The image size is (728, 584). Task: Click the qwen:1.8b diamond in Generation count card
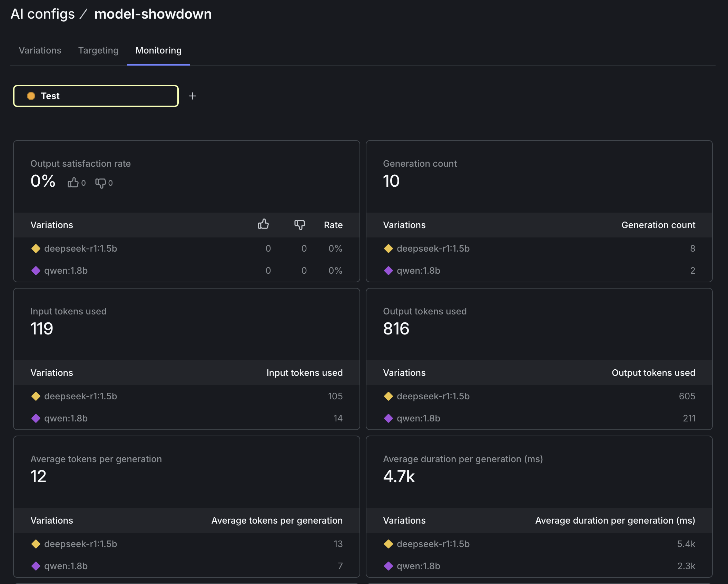tap(388, 271)
